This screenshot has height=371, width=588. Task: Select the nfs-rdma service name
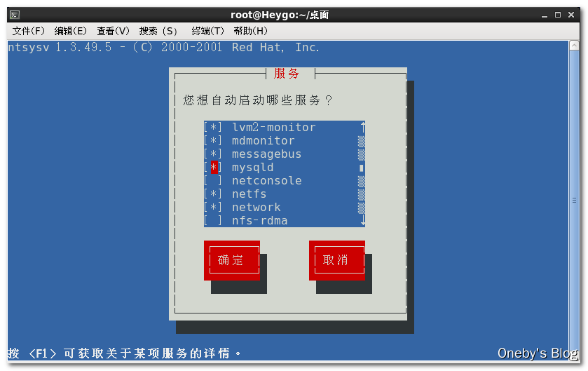259,221
